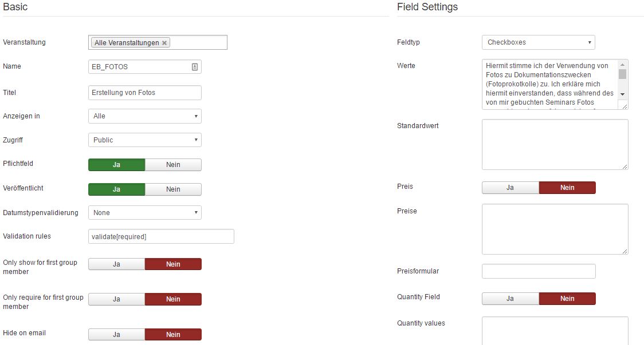The height and width of the screenshot is (345, 644).
Task: Enable Only show for first group member
Action: tap(116, 264)
